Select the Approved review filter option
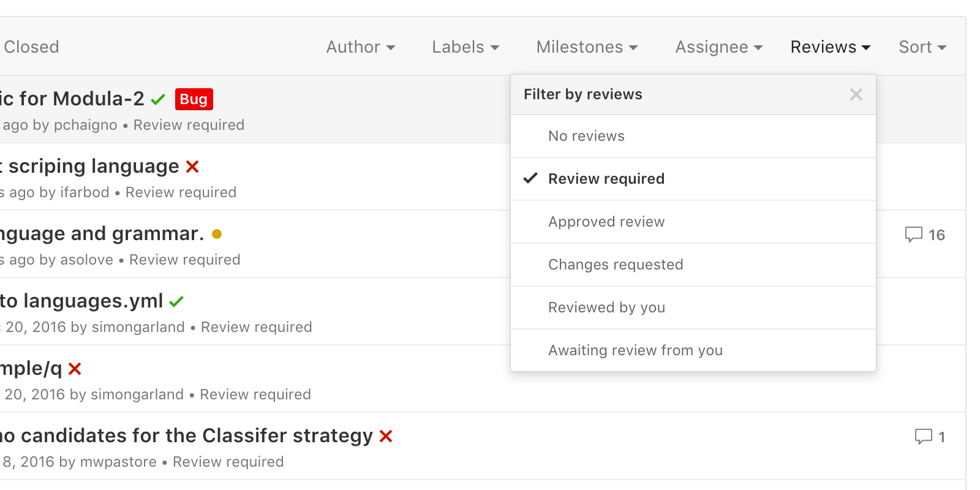 (x=606, y=221)
